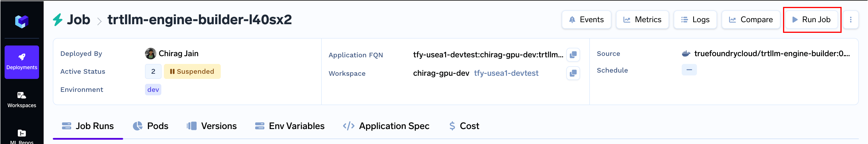Copy the Workspace name
Viewport: 868px width, 144px height.
[573, 73]
